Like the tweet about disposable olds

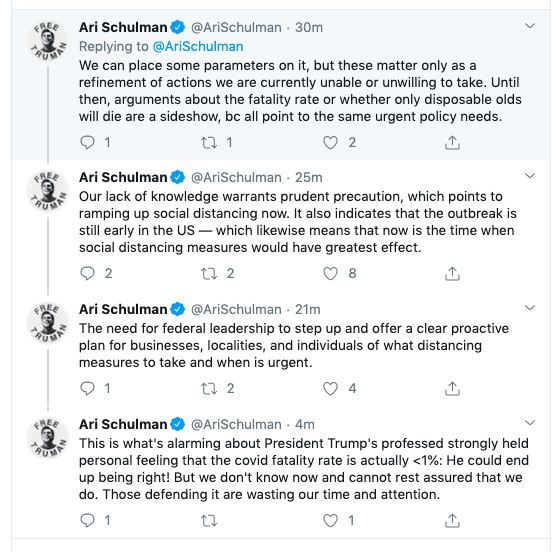[x=330, y=142]
